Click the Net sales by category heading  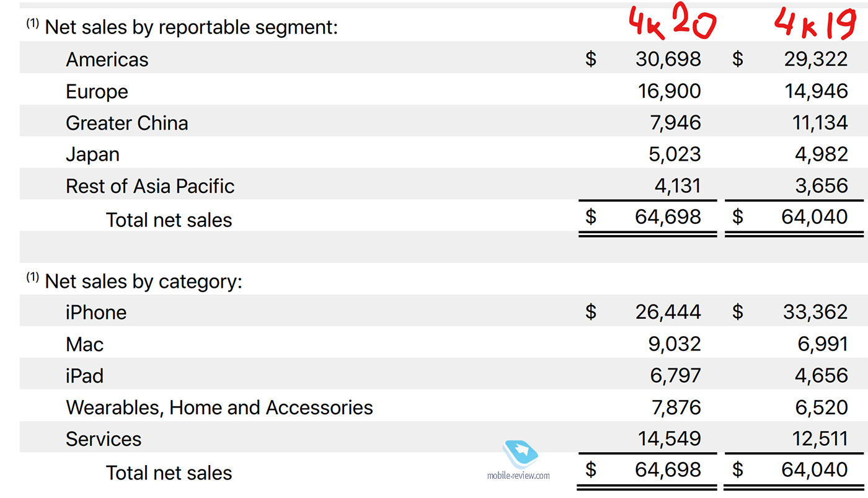(x=143, y=282)
